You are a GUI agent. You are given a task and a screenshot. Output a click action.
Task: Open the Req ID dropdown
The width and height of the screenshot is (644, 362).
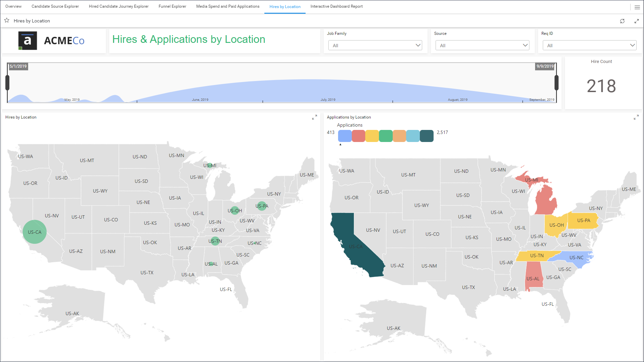589,45
